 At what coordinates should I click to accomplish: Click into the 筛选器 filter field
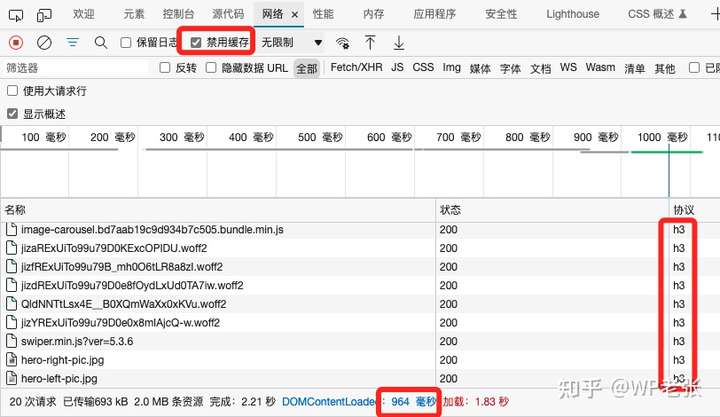(x=78, y=68)
